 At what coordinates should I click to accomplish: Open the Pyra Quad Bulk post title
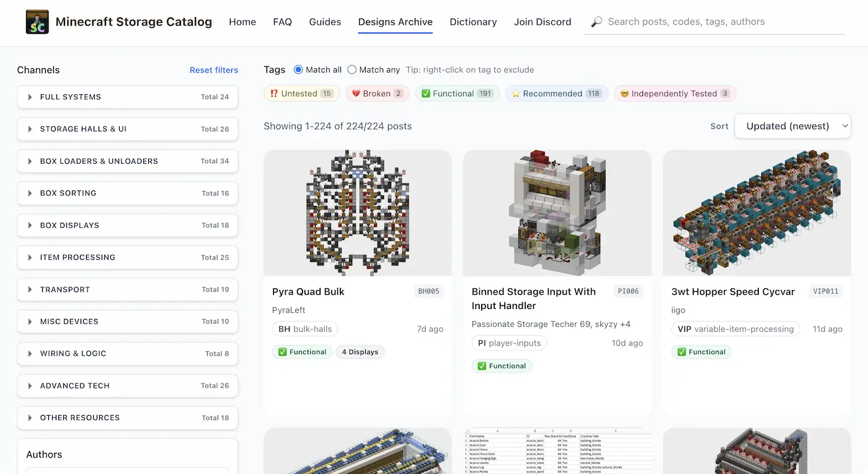(308, 292)
